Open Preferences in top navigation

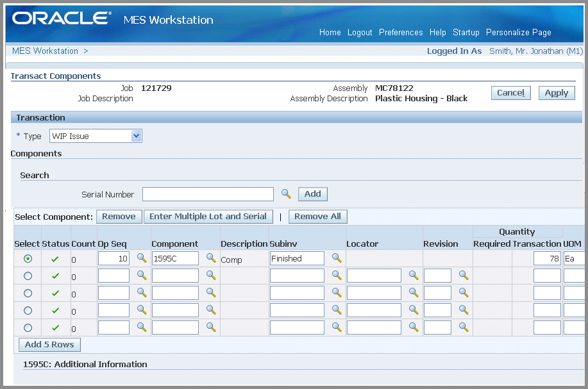[x=401, y=32]
